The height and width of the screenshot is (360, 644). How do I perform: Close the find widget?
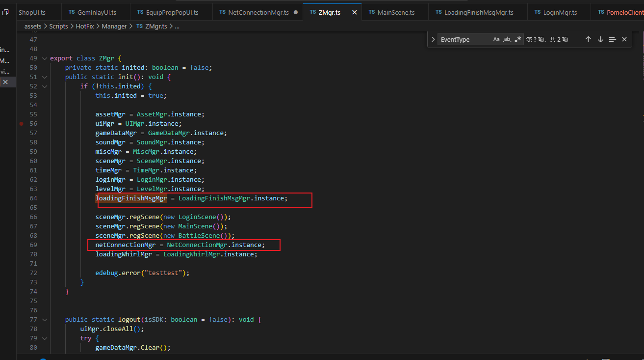(624, 39)
